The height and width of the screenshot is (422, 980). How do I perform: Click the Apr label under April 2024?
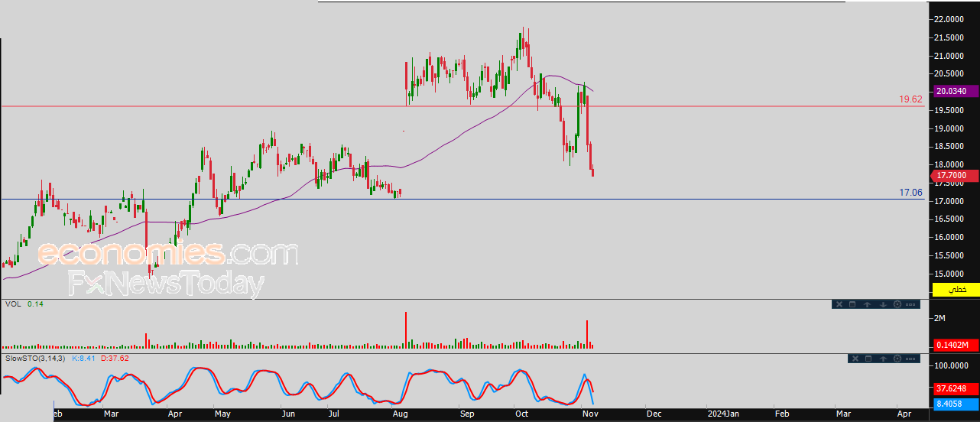click(x=904, y=414)
